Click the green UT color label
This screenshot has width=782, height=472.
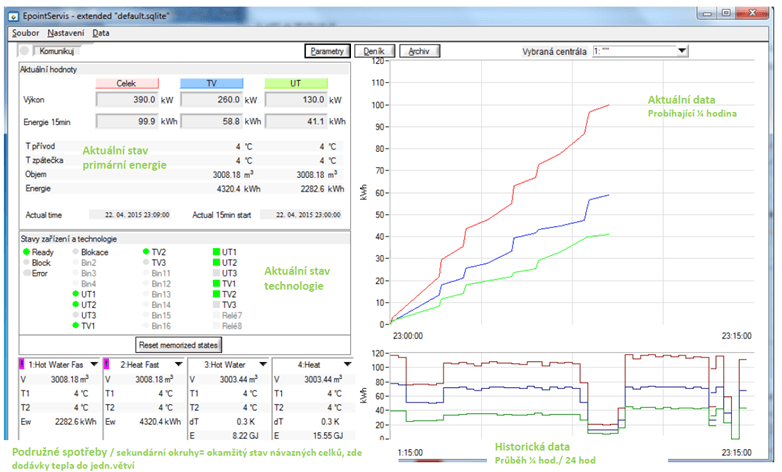(x=296, y=83)
